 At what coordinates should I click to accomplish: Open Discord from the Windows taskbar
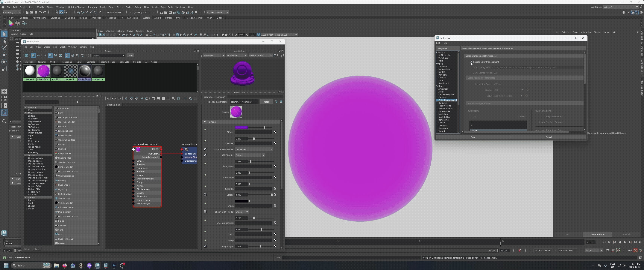pos(89,265)
